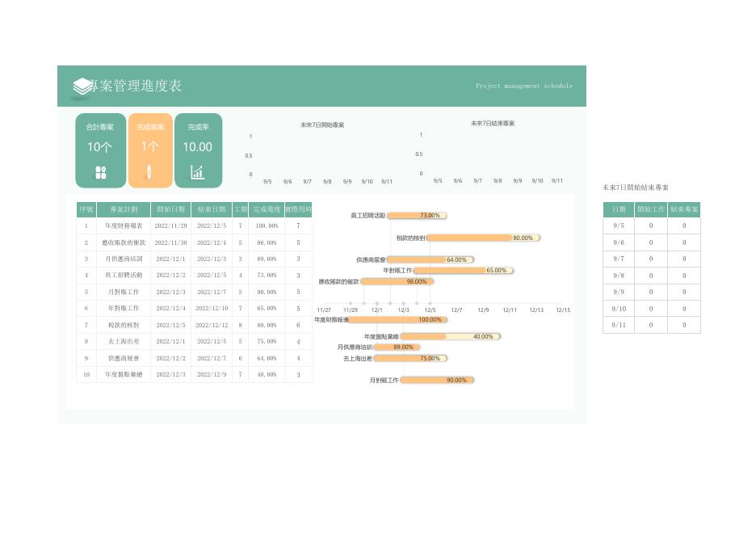Select the 年度財務報表 cell in table
Viewport: 756px width, 535px height.
pyautogui.click(x=124, y=225)
